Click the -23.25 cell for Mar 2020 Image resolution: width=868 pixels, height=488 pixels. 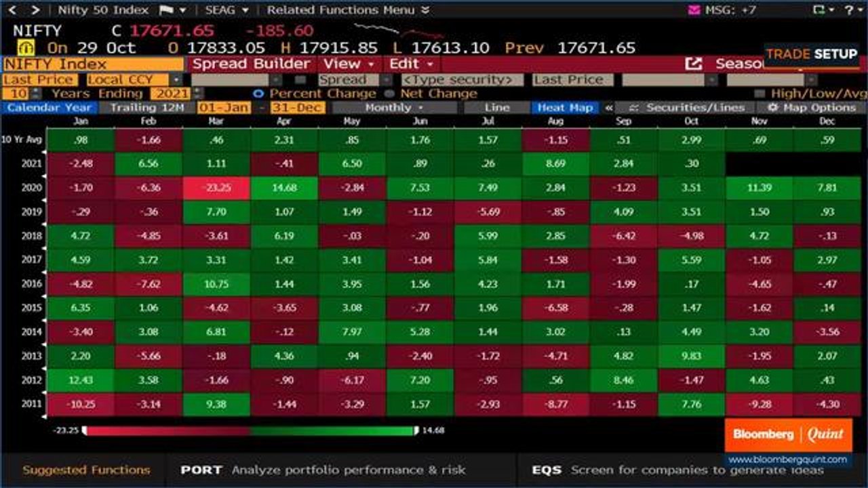pyautogui.click(x=216, y=188)
